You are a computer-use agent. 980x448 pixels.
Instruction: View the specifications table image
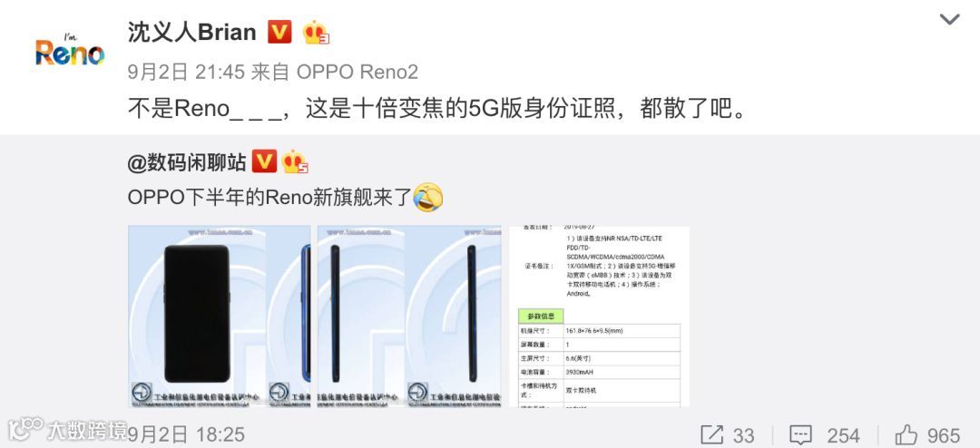599,317
